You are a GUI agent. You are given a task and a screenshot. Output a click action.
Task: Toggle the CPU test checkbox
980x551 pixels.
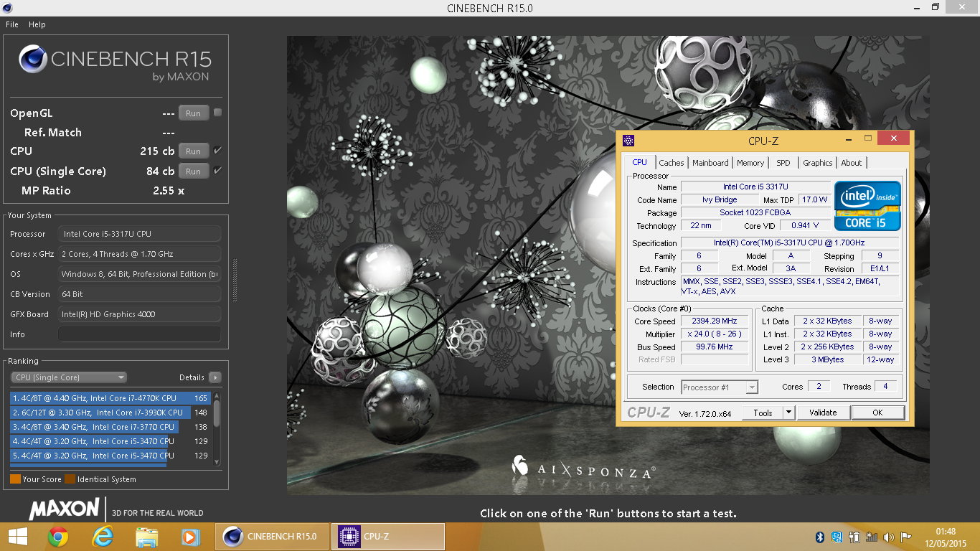(217, 151)
